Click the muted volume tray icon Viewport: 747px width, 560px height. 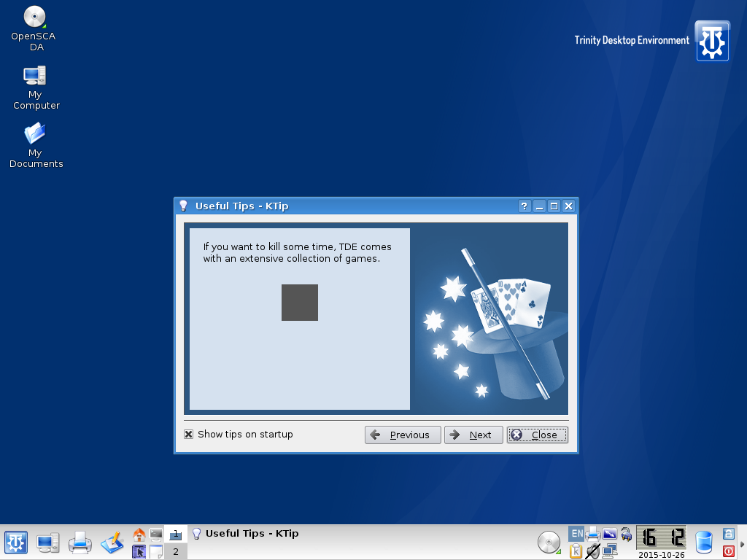tap(592, 551)
